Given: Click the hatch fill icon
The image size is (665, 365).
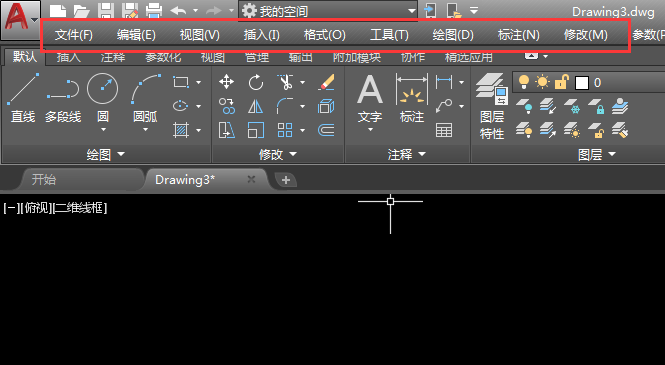Looking at the screenshot, I should pyautogui.click(x=181, y=130).
